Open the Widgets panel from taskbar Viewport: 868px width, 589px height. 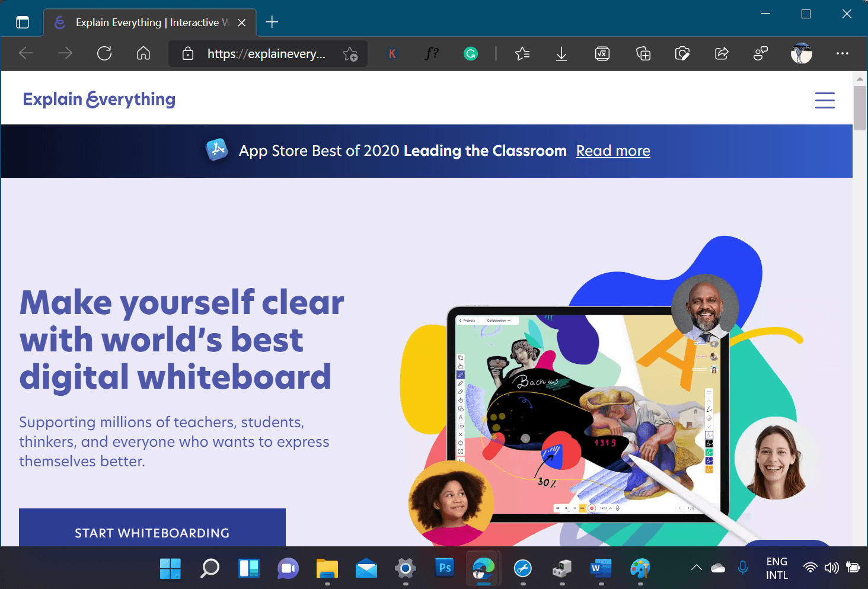(x=249, y=569)
